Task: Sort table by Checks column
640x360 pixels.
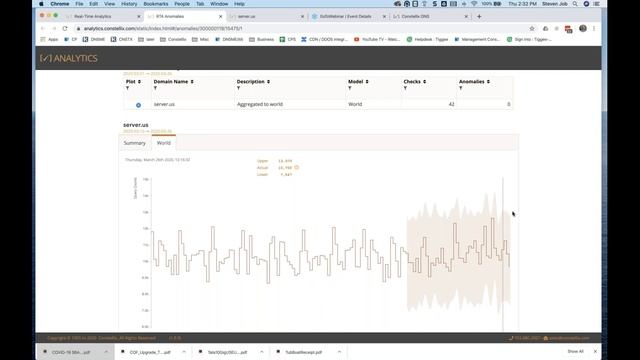Action: 424,82
